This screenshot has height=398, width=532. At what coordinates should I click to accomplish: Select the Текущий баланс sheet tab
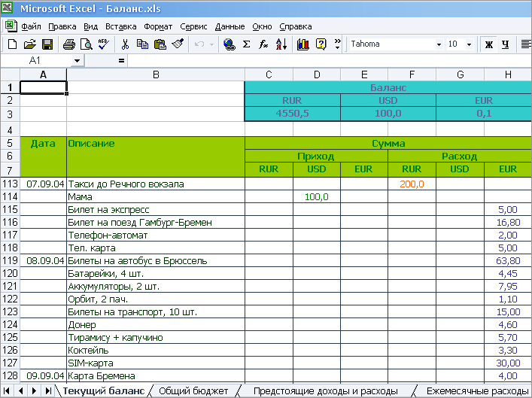click(104, 391)
